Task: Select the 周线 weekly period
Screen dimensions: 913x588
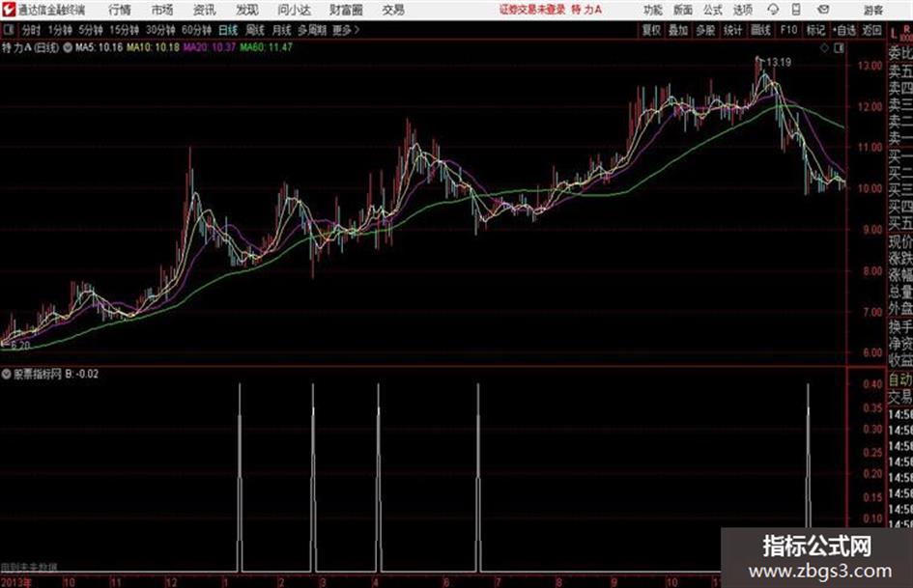Action: coord(255,30)
